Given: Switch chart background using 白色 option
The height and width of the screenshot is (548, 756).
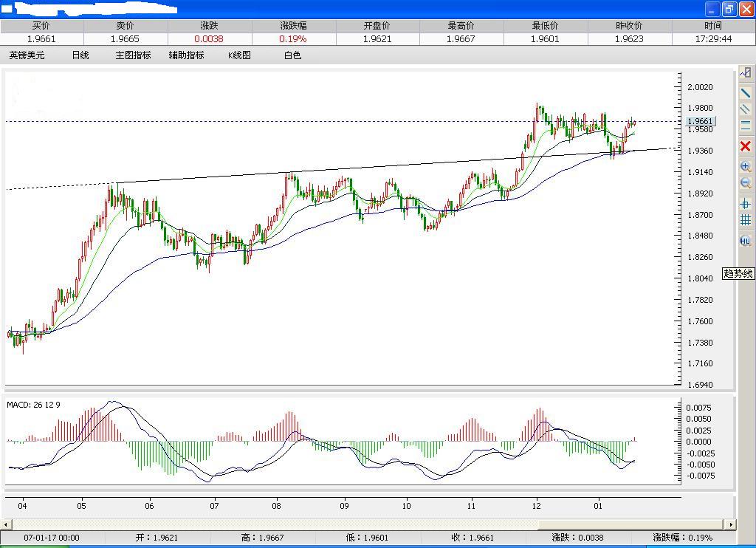Looking at the screenshot, I should 292,55.
